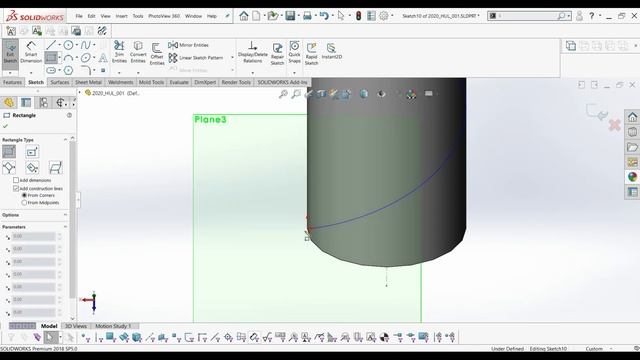Open Display/Delete Relations dropdown arrow

(253, 73)
